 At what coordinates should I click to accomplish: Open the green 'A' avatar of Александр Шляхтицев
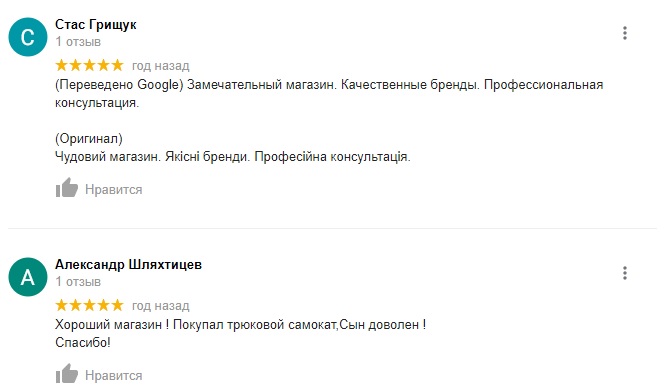coord(28,277)
